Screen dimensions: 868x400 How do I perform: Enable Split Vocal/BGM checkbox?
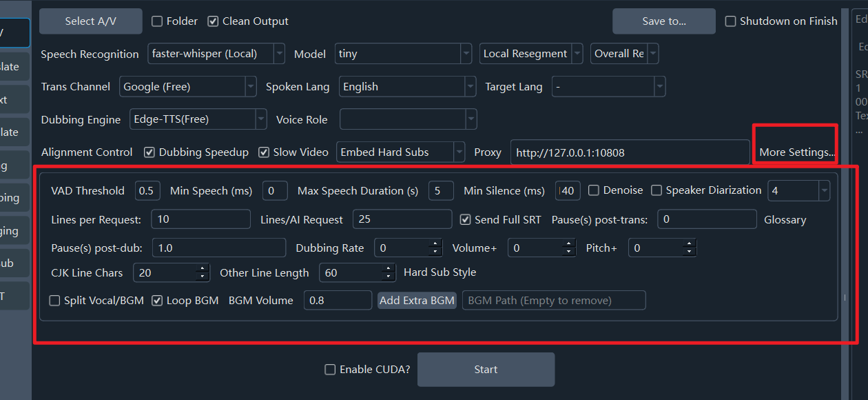(55, 301)
